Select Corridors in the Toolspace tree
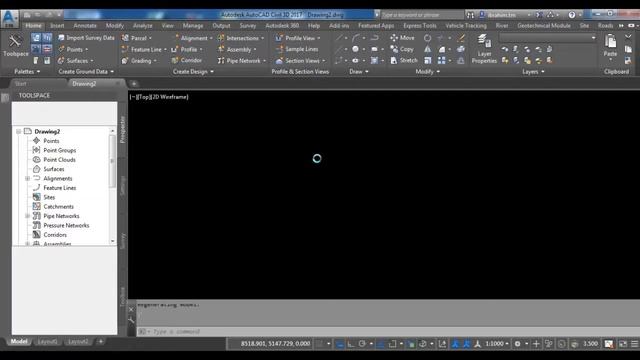The width and height of the screenshot is (640, 360). click(x=55, y=235)
